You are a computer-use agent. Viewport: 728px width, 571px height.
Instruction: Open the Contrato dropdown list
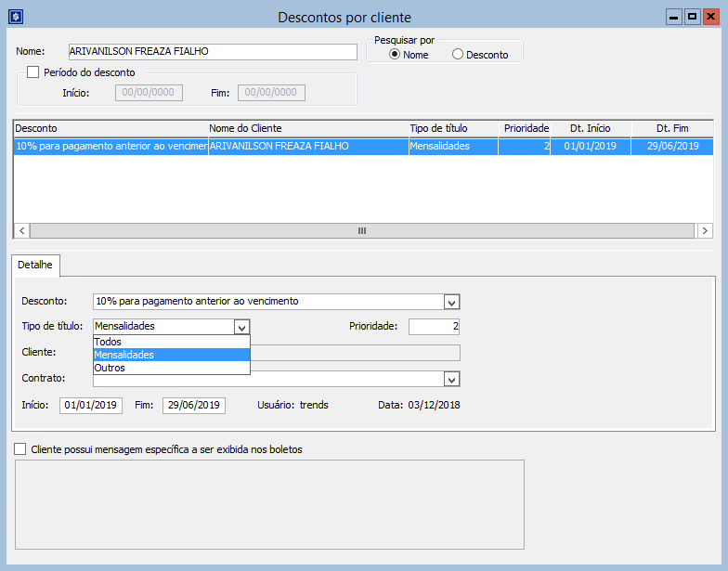[x=451, y=379]
